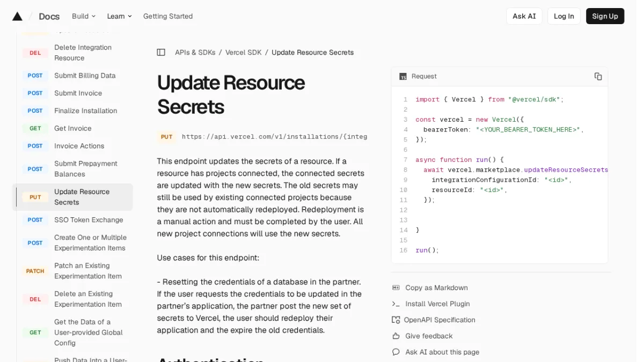This screenshot has height=362, width=644.
Task: Select Copy as Markdown
Action: [x=436, y=288]
